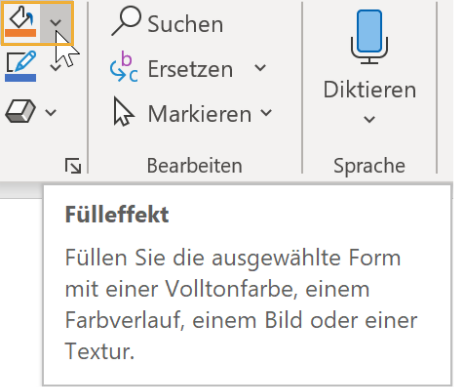Expand the Ersetzen dropdown chevron
The height and width of the screenshot is (389, 454).
coord(260,68)
